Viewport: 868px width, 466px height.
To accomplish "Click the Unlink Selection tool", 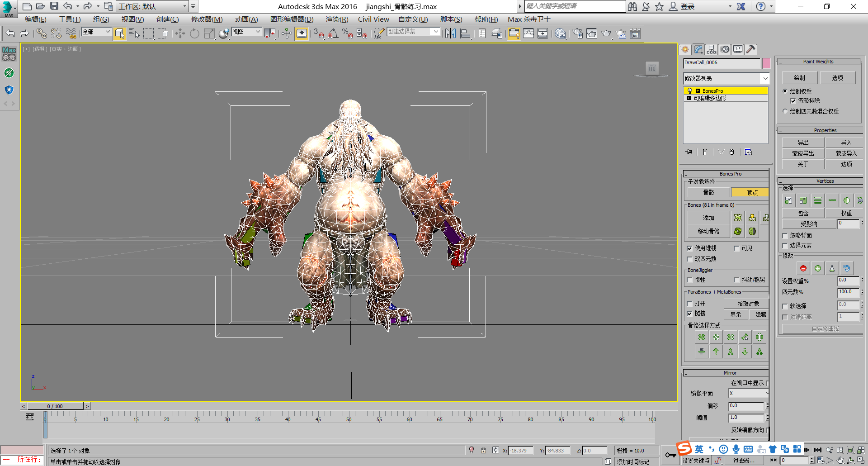I will pyautogui.click(x=56, y=33).
